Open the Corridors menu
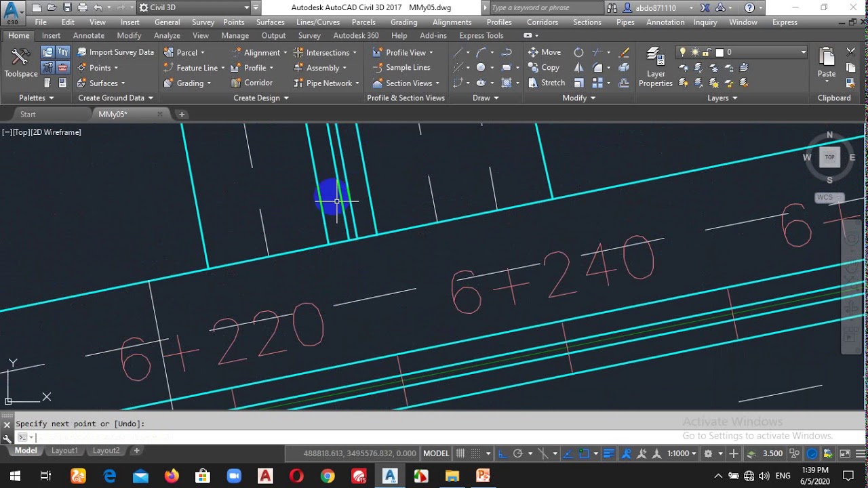Viewport: 868px width, 488px height. (x=542, y=22)
